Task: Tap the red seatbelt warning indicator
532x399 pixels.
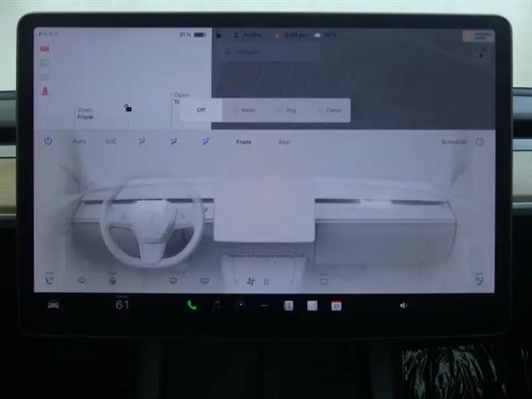Action: coord(45,91)
